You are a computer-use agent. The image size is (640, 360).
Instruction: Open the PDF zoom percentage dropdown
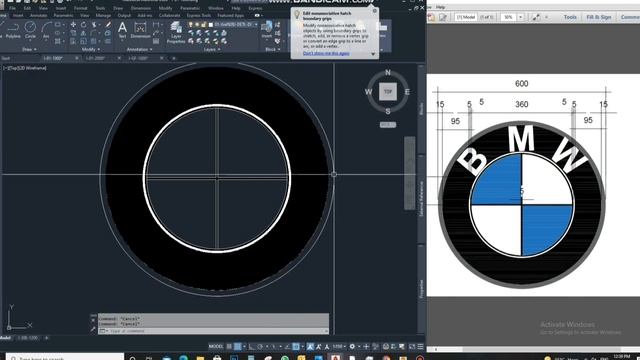point(520,17)
